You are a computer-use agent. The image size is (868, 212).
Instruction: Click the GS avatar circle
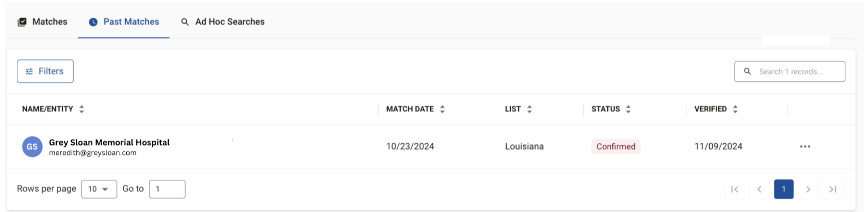(x=32, y=147)
